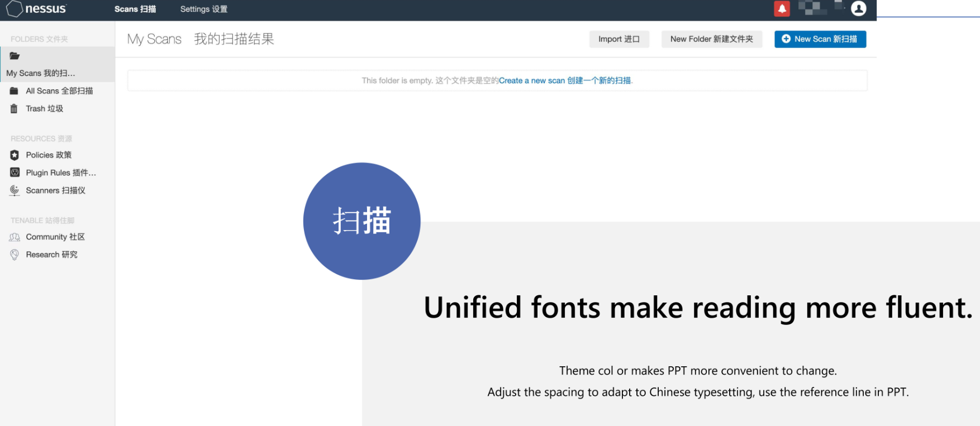Follow the Create a new scan link

[565, 80]
